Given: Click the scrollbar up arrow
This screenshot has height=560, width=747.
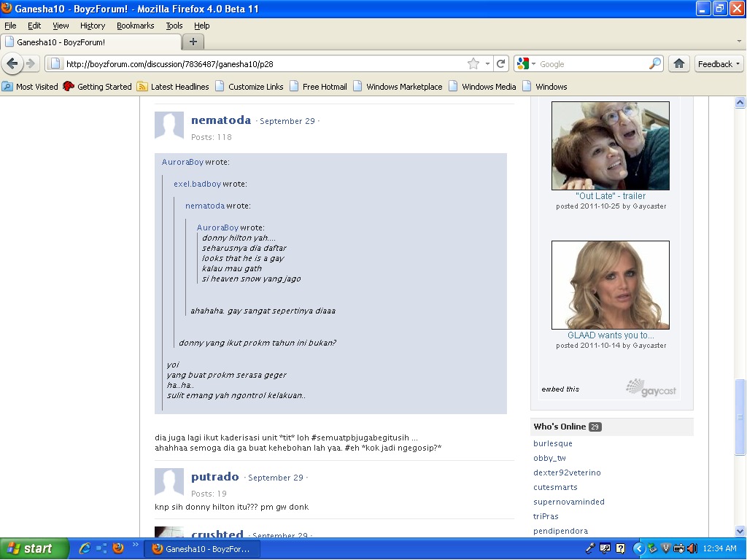Looking at the screenshot, I should tap(740, 102).
